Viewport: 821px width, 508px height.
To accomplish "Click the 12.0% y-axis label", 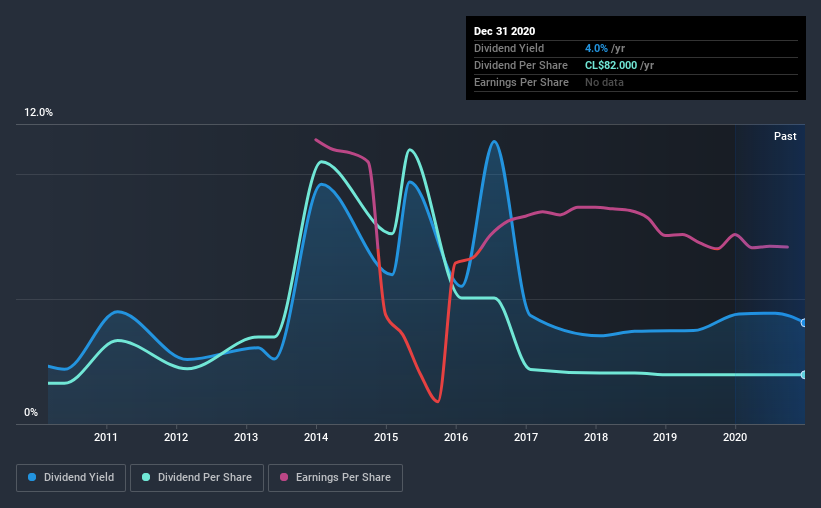I will pos(38,113).
